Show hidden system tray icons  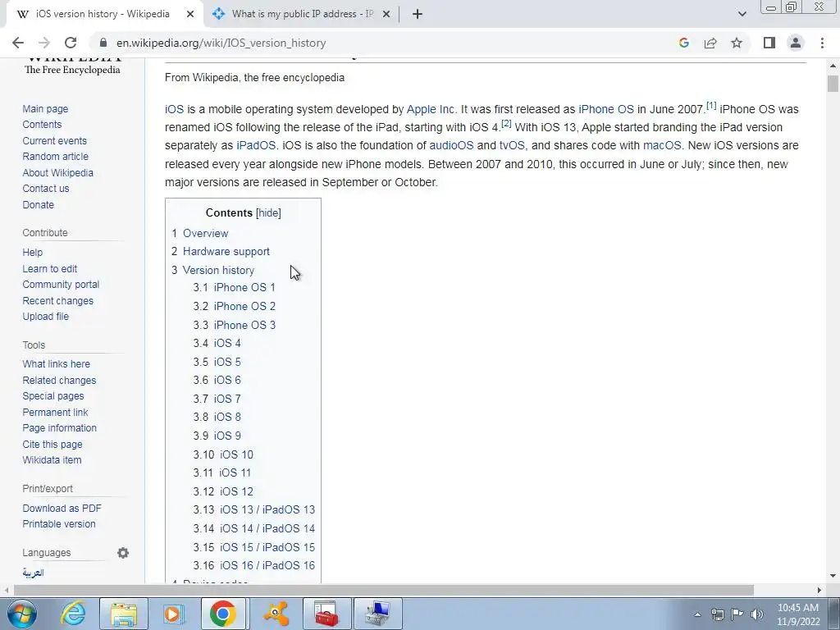point(697,614)
